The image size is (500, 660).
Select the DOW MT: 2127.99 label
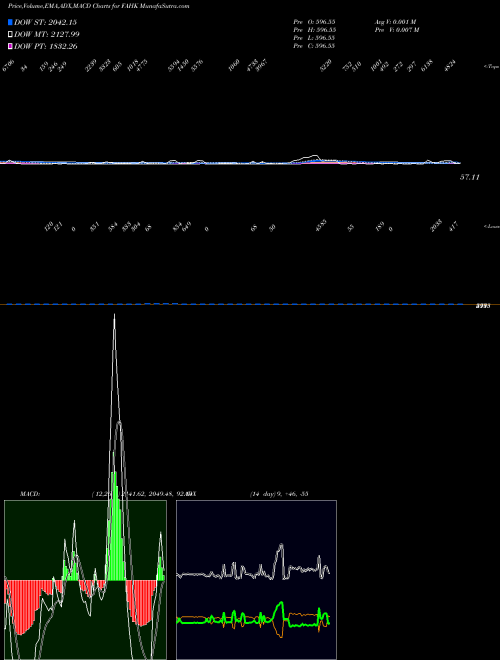(x=47, y=35)
